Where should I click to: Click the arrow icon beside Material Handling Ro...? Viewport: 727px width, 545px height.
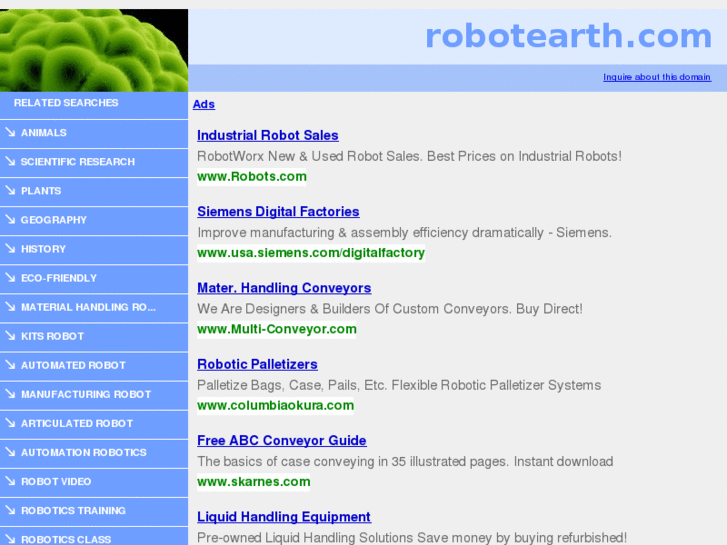10,307
